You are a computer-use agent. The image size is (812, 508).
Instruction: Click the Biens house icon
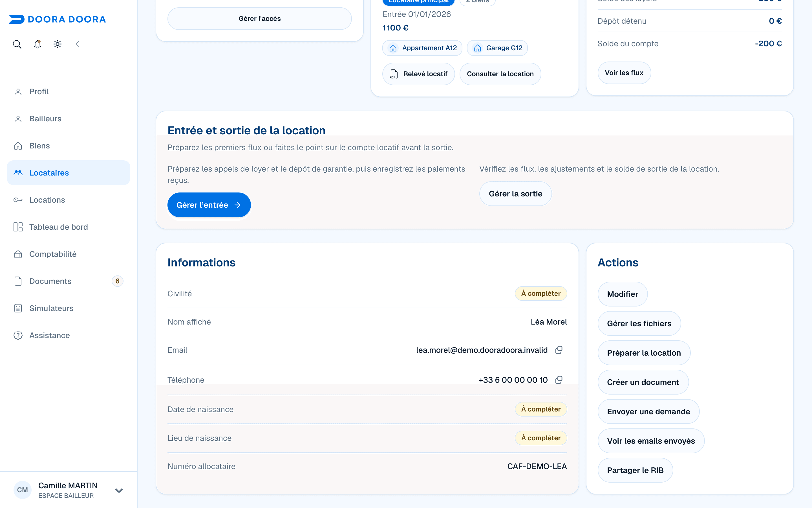18,146
